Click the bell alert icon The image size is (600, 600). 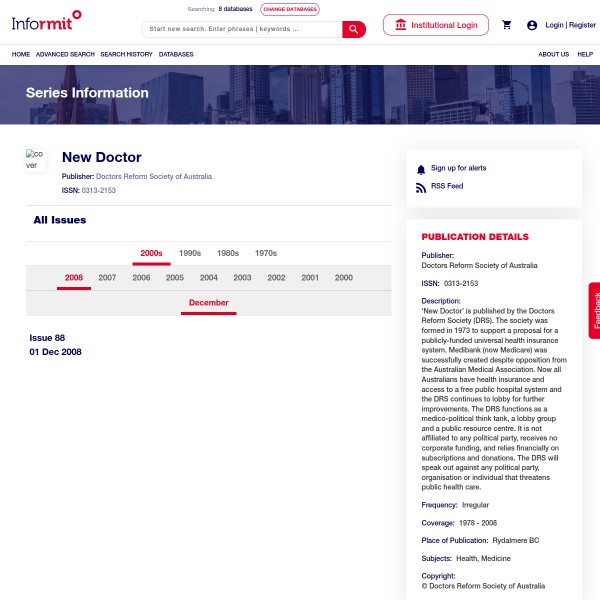[x=421, y=169]
